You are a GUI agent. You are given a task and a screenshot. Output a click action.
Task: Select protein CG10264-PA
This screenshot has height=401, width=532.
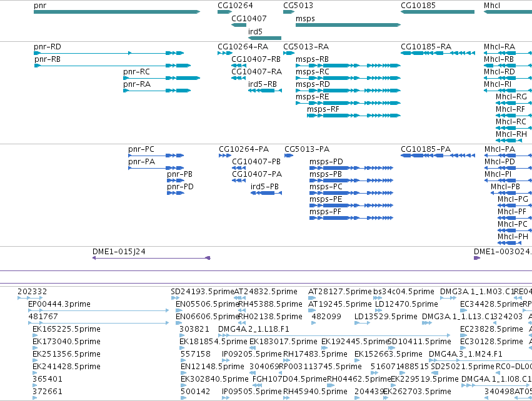click(225, 156)
